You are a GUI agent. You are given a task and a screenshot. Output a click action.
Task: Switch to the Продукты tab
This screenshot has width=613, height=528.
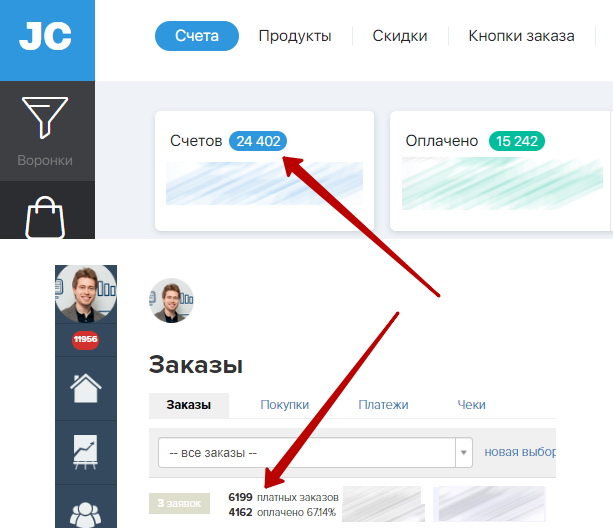(x=295, y=36)
